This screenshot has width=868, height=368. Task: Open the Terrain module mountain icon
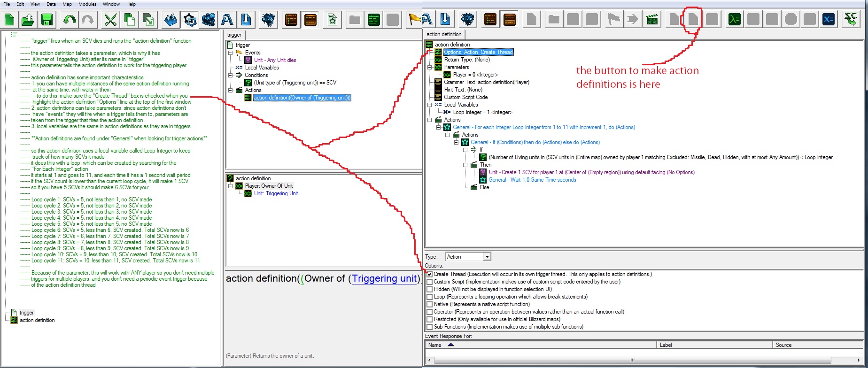170,19
